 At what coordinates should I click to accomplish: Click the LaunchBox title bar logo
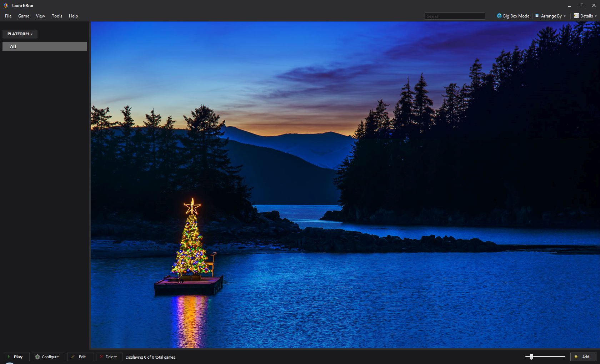pos(6,5)
